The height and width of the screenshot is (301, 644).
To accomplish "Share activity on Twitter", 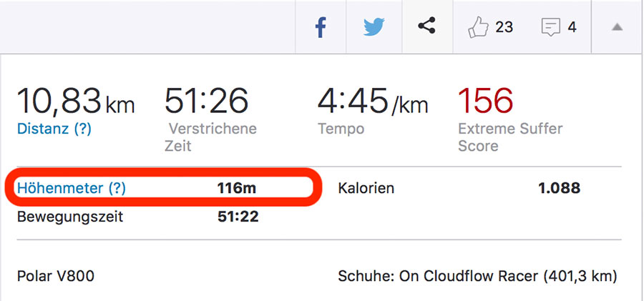I will [x=374, y=28].
